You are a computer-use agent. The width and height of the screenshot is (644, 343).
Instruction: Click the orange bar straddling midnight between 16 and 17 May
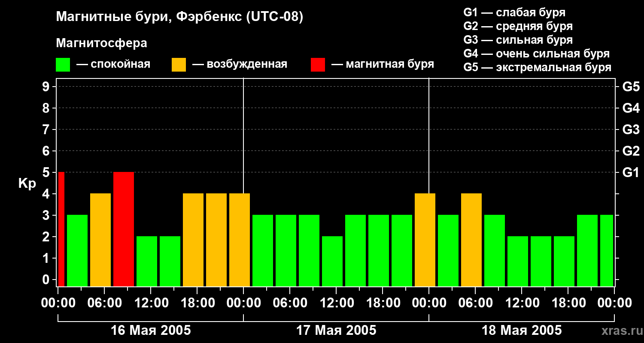pyautogui.click(x=240, y=240)
